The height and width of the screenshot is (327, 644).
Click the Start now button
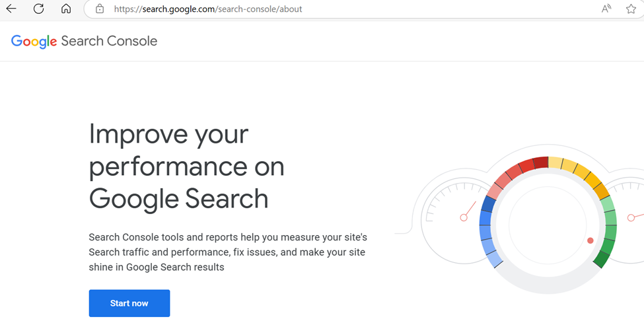point(129,303)
